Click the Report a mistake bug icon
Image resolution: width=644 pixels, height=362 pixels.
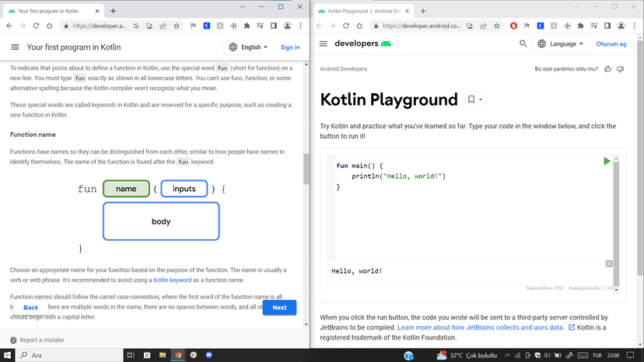click(13, 340)
